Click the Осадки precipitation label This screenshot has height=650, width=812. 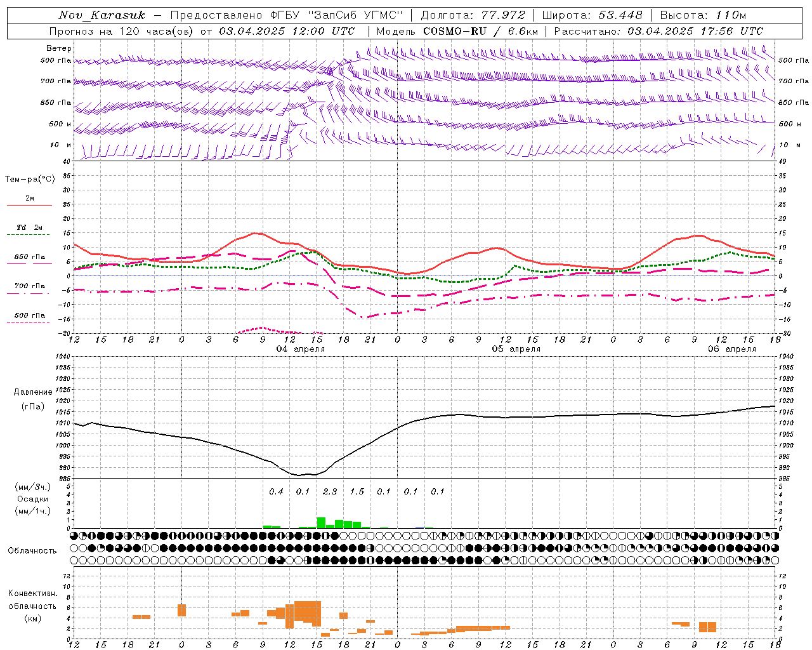[x=33, y=499]
